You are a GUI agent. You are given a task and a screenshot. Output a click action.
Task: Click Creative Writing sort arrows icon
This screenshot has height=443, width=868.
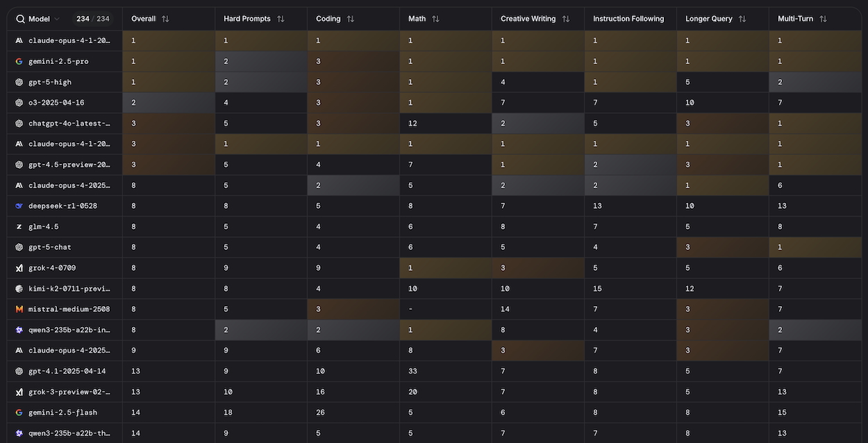(x=566, y=19)
